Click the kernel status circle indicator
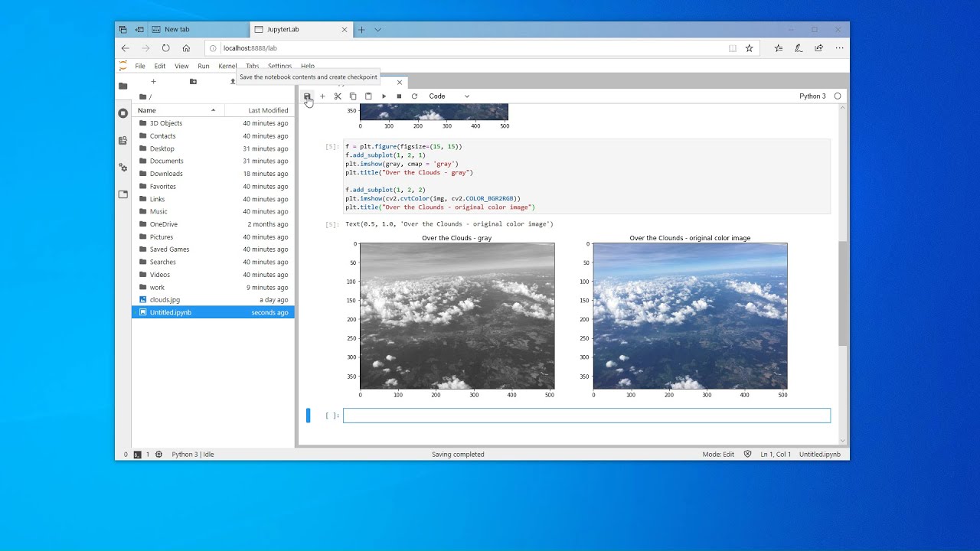Viewport: 980px width, 551px height. click(x=838, y=96)
